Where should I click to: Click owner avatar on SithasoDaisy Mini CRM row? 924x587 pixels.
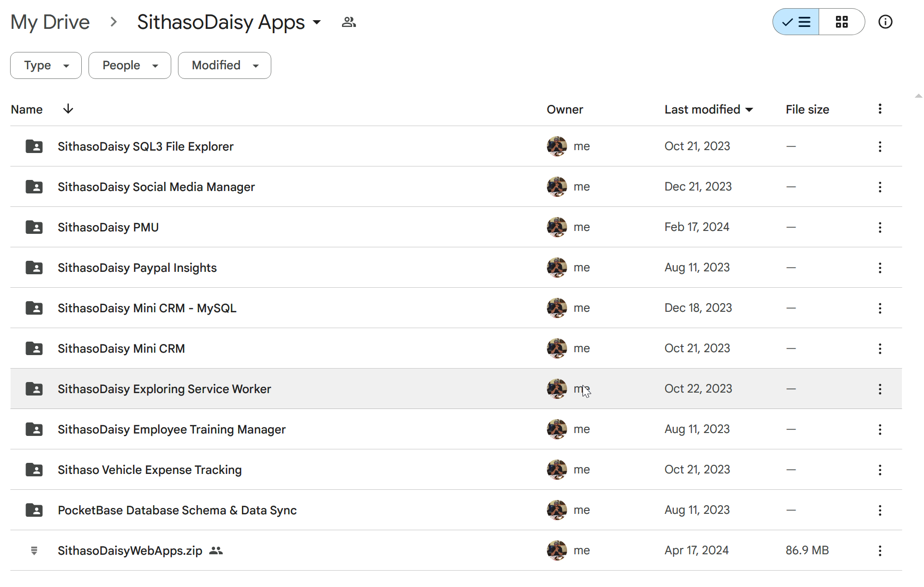click(557, 348)
